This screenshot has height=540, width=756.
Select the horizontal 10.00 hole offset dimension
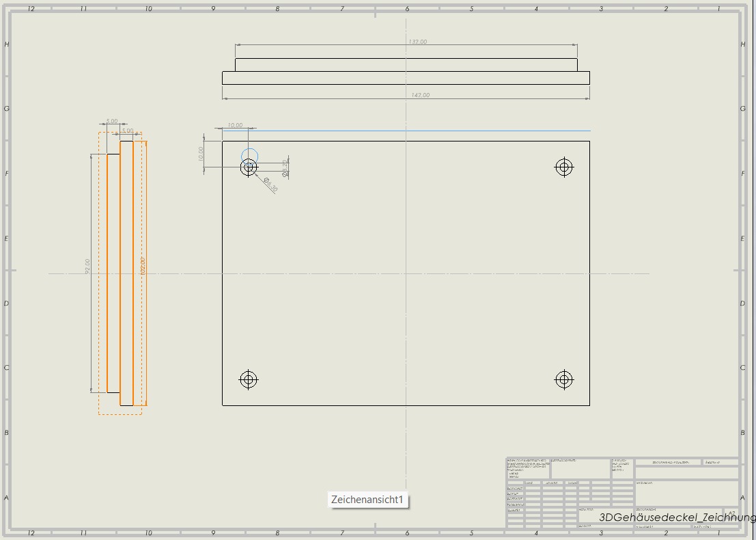point(234,125)
